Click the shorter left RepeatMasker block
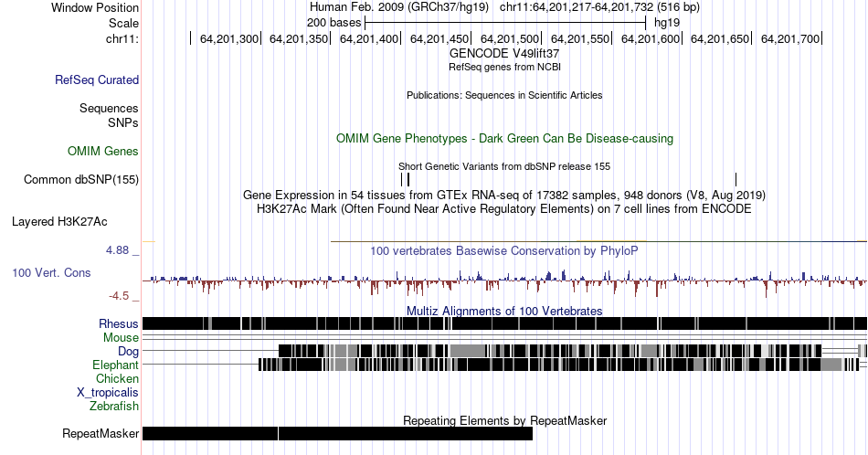Viewport: 868px width, 455px height. tap(210, 433)
